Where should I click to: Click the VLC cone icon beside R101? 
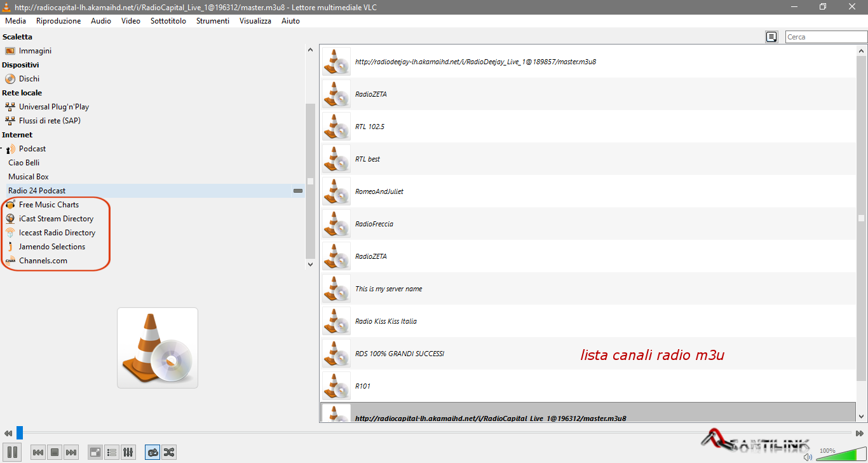tap(336, 386)
